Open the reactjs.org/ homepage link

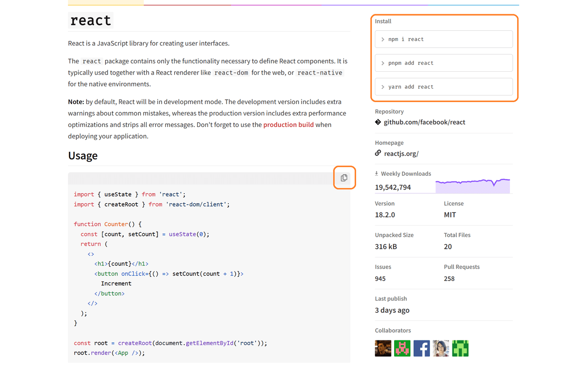point(401,154)
